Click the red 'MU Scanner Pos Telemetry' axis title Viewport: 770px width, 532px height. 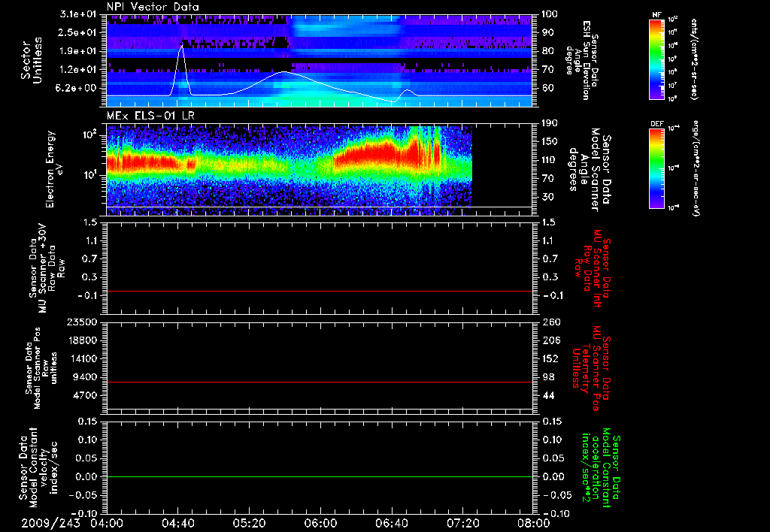pos(592,368)
